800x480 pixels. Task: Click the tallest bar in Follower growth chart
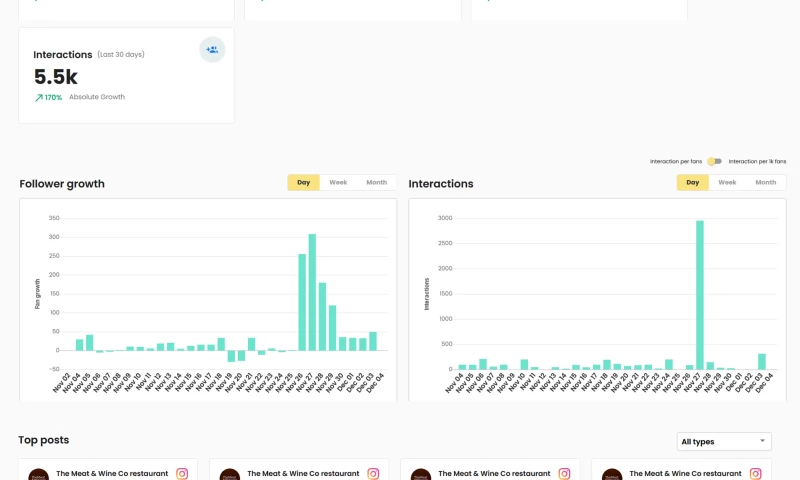(312, 292)
